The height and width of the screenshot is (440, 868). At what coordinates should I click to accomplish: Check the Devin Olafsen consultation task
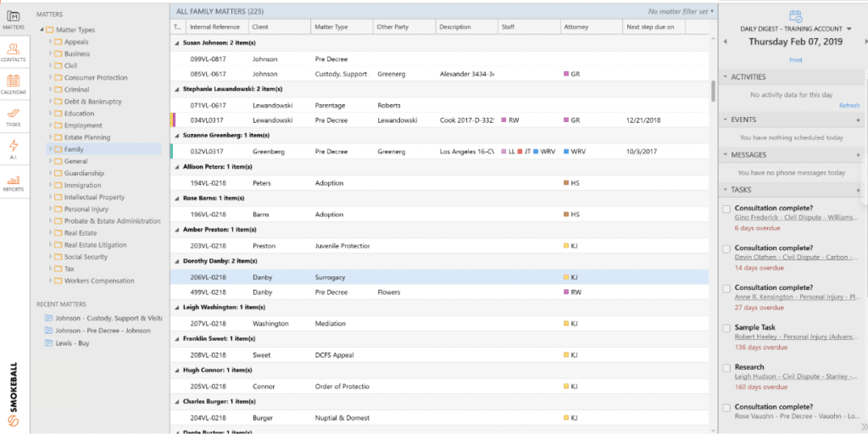[x=726, y=249]
